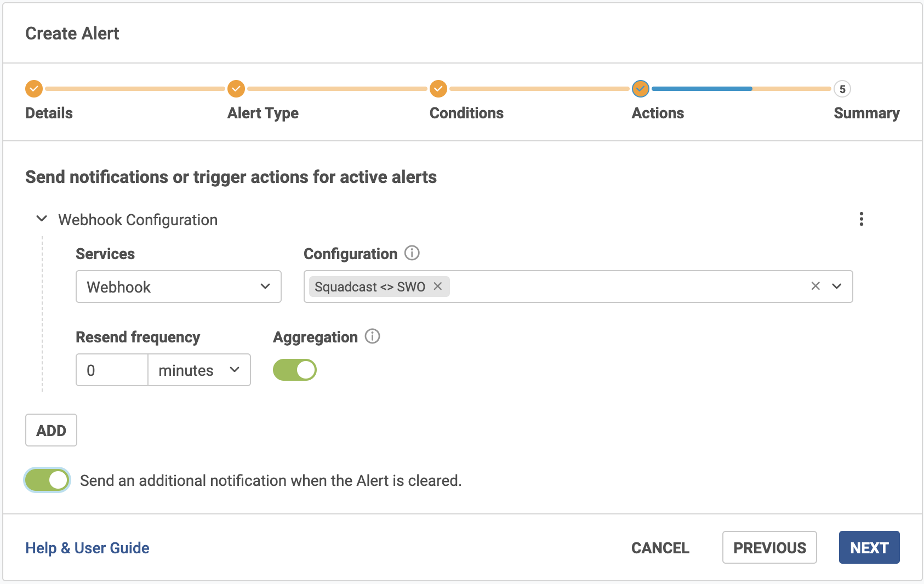Click the Alert Type step checkmark icon
The width and height of the screenshot is (924, 584).
(236, 88)
